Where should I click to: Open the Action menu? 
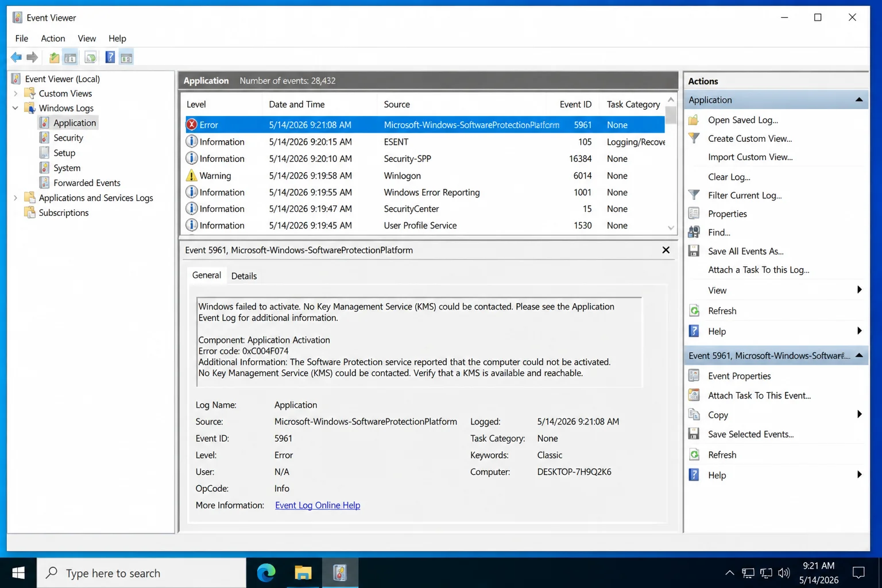[53, 38]
